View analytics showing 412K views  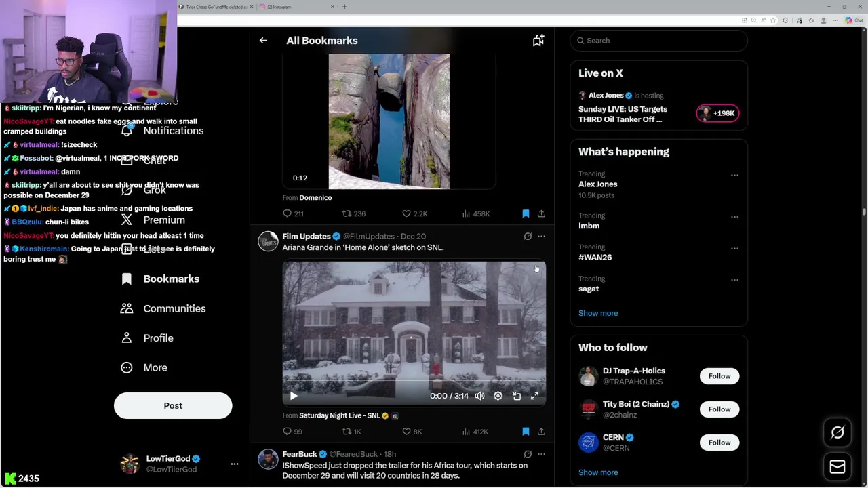coord(475,432)
